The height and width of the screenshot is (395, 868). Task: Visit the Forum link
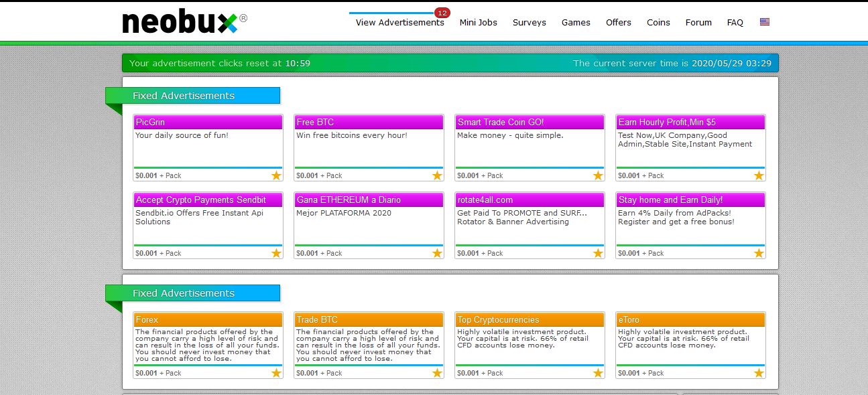(698, 22)
